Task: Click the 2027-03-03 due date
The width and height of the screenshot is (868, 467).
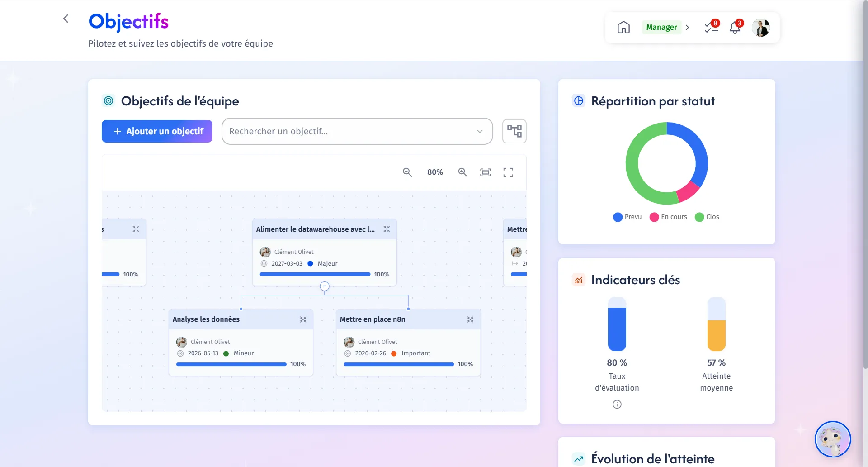Action: (287, 263)
